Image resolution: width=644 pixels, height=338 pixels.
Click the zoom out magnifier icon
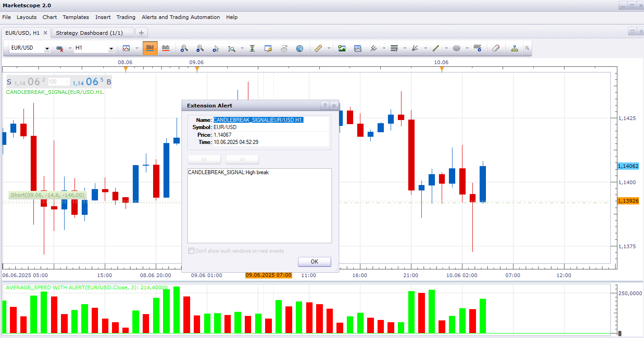click(200, 48)
